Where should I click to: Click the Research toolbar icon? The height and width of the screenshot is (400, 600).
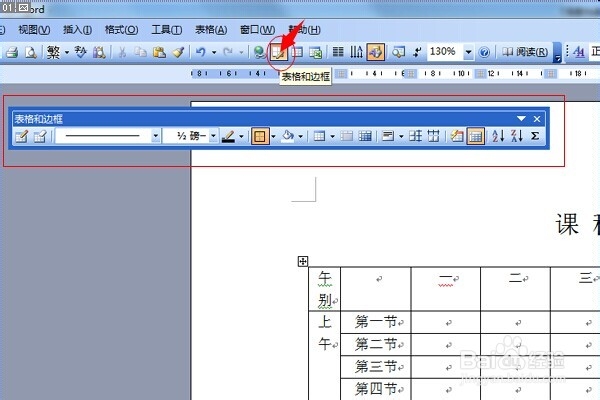[99, 52]
